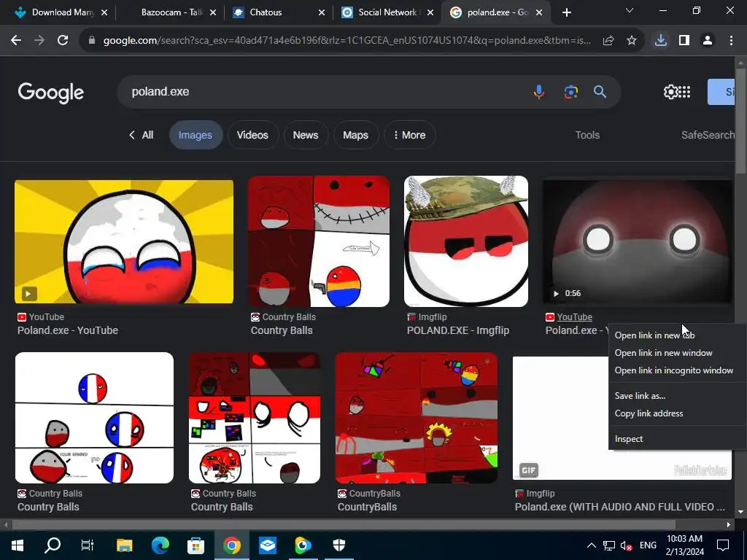747x560 pixels.
Task: Open Poland.exe WITH AUDIO AND FULL VIDEO link
Action: coord(619,507)
